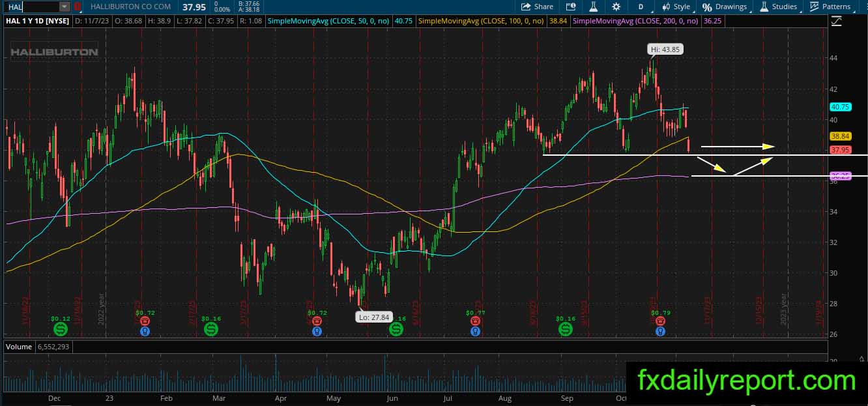
Task: Click the 38.84 moving average axis label
Action: tap(839, 137)
